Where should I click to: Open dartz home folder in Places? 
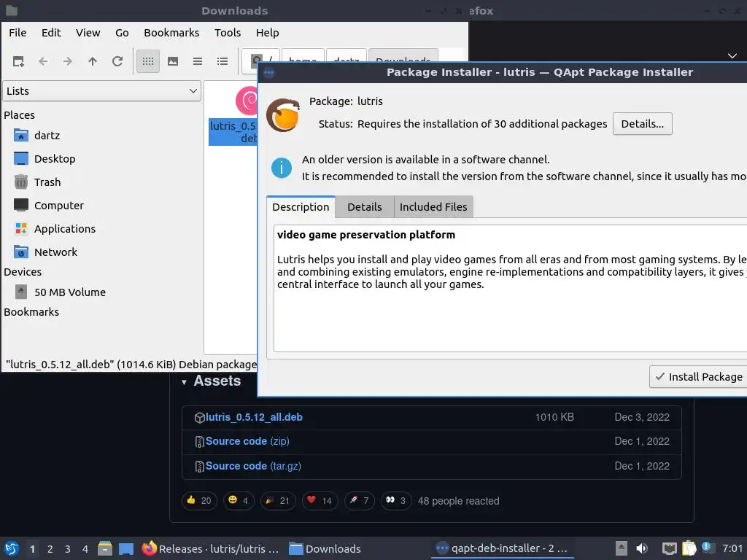tap(47, 136)
